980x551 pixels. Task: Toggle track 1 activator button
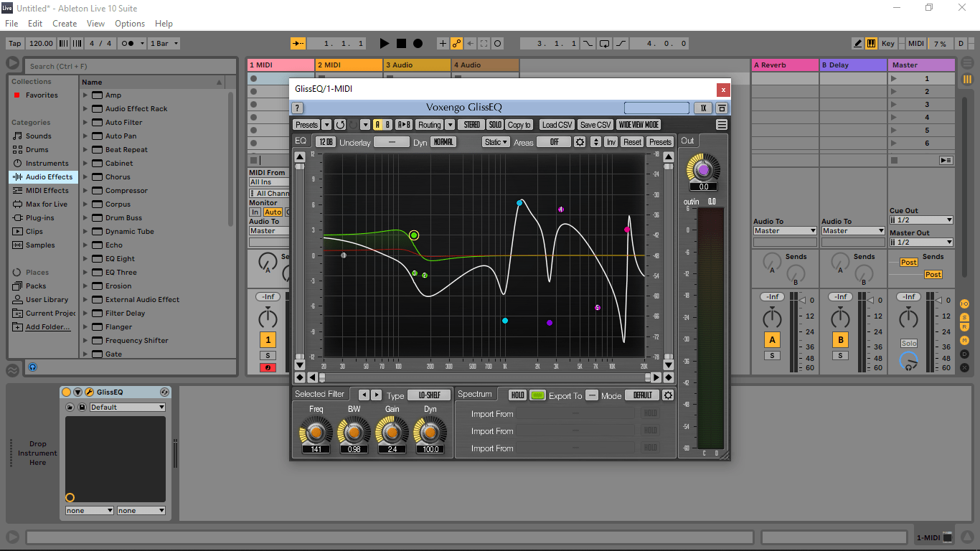(268, 340)
